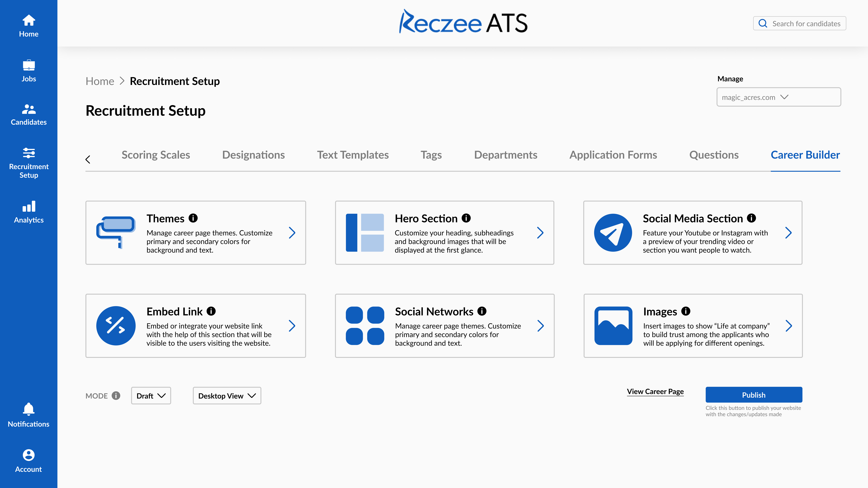Click info icon beside MODE label
This screenshot has width=868, height=488.
[116, 396]
